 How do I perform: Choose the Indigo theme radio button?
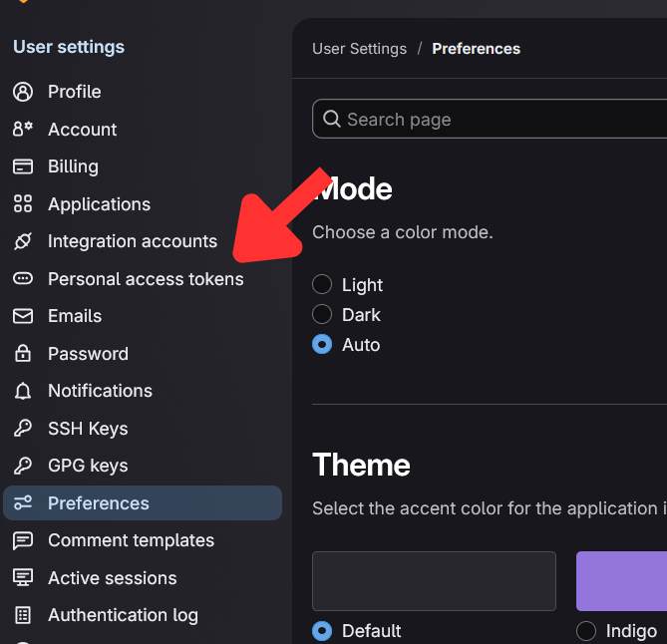586,631
